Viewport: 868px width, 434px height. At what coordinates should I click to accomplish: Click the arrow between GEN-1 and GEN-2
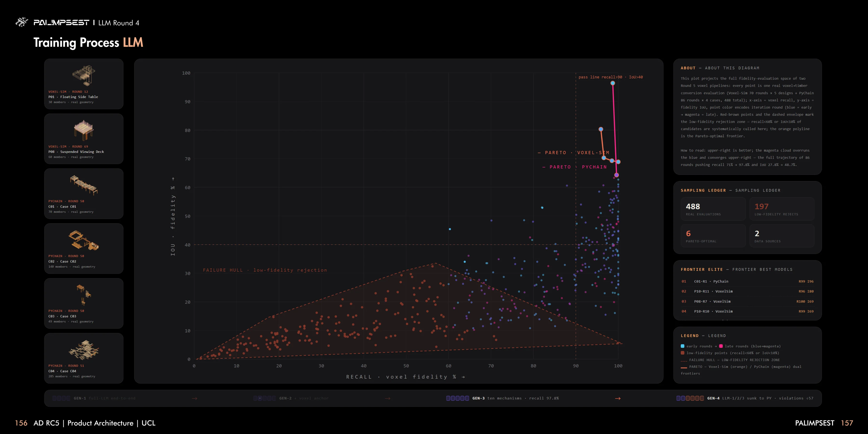pos(194,398)
